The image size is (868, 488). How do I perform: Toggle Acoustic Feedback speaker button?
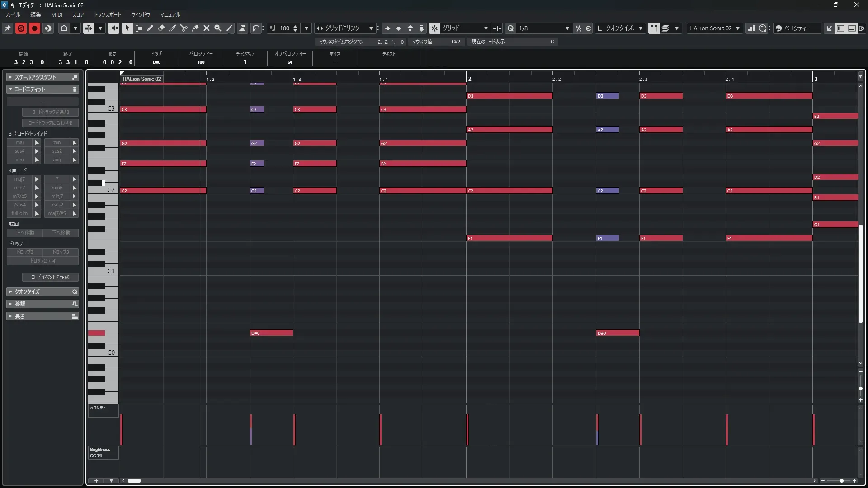pyautogui.click(x=113, y=28)
